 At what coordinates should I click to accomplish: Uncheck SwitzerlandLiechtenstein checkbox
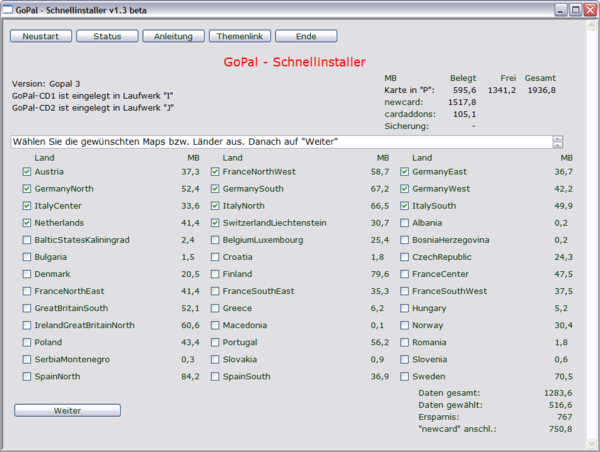[215, 223]
